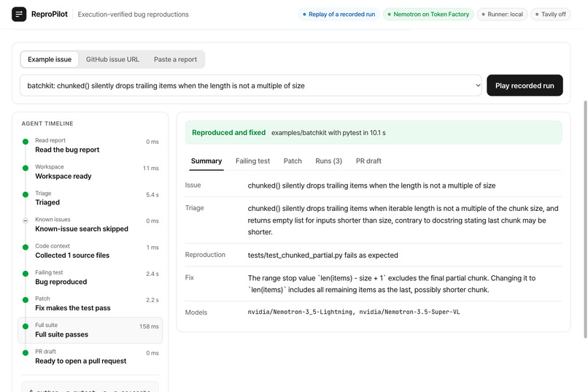Click the Issue row value text
The width and height of the screenshot is (588, 392).
point(371,185)
